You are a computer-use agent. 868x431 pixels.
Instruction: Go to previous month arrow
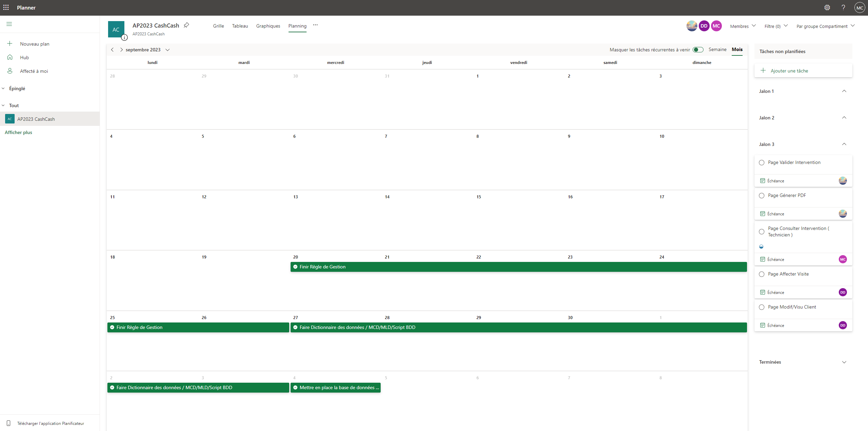tap(112, 50)
